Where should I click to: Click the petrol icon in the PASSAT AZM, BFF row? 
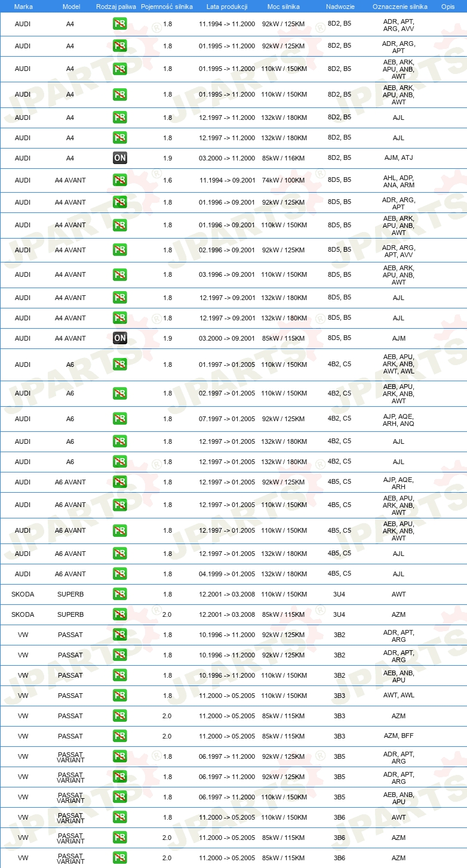(x=120, y=736)
